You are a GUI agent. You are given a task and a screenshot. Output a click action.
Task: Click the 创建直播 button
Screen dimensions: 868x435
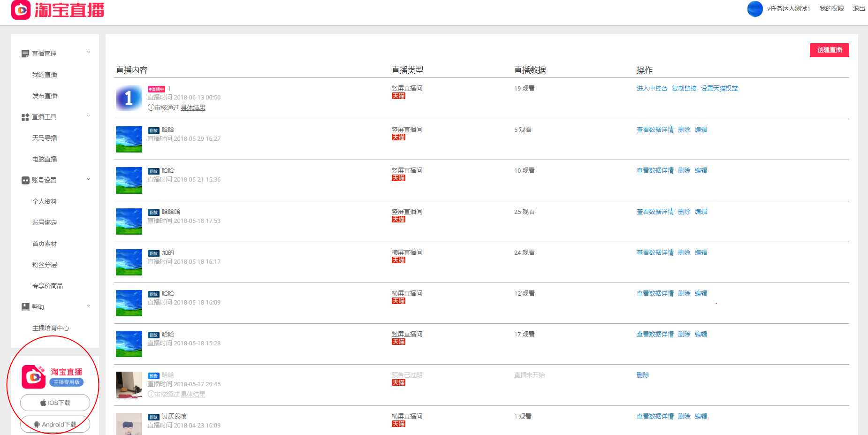click(829, 50)
